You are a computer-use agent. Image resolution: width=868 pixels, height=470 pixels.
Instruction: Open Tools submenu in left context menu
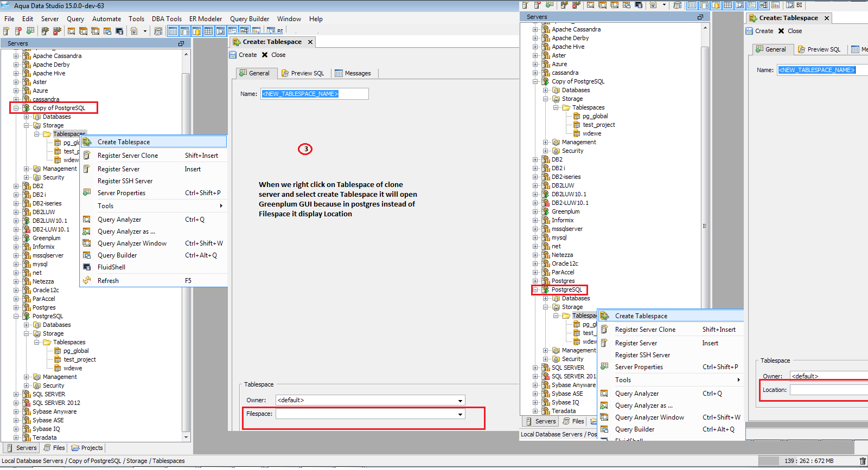(x=154, y=206)
